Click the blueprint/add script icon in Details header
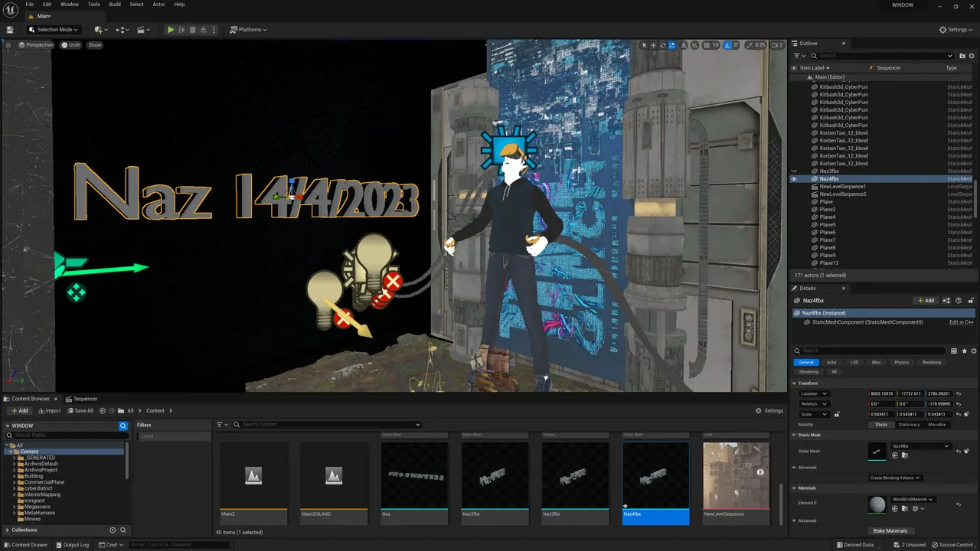The height and width of the screenshot is (551, 980). click(x=946, y=301)
